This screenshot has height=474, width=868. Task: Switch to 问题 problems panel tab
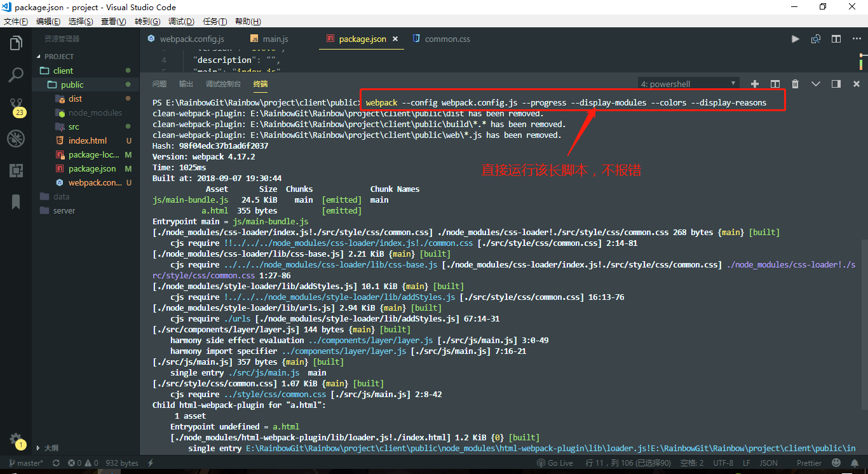[x=159, y=84]
